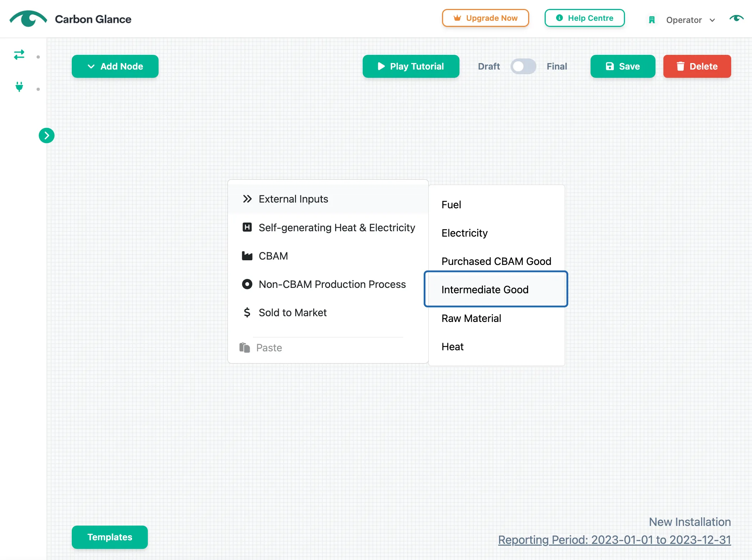Open the Help Centre
The image size is (752, 560).
584,18
